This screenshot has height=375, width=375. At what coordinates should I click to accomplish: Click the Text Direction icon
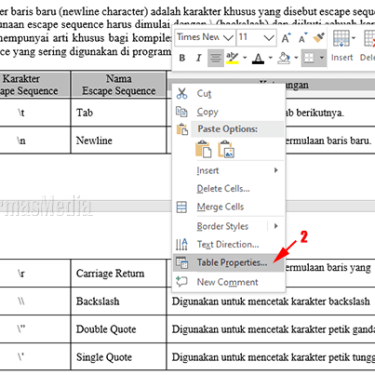[x=182, y=245]
